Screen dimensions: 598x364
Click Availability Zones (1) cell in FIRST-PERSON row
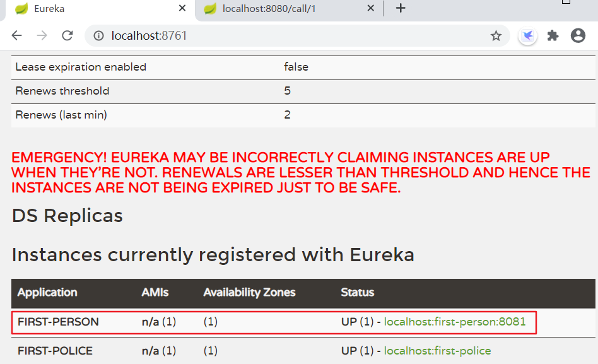(x=211, y=322)
